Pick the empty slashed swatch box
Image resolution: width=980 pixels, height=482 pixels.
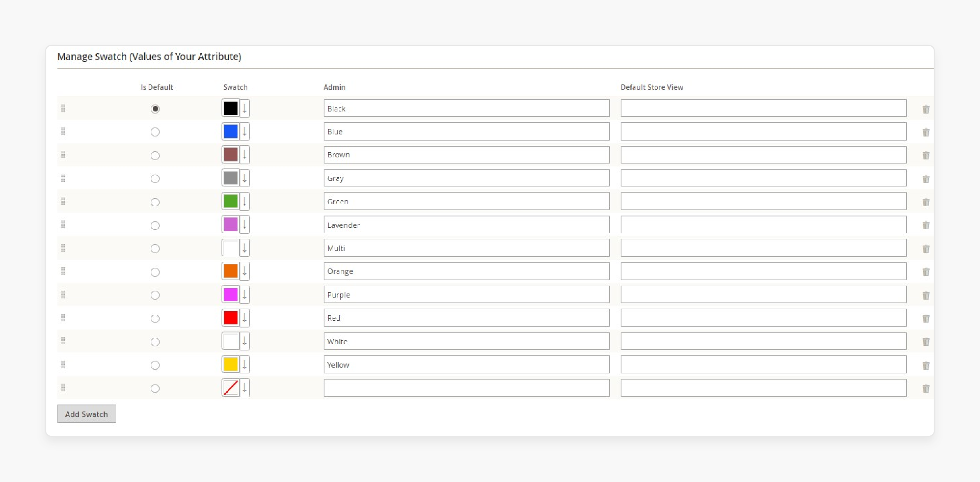231,387
